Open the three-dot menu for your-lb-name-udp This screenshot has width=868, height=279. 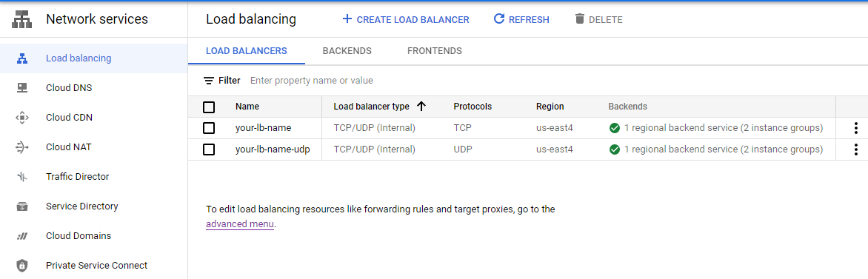[x=856, y=149]
